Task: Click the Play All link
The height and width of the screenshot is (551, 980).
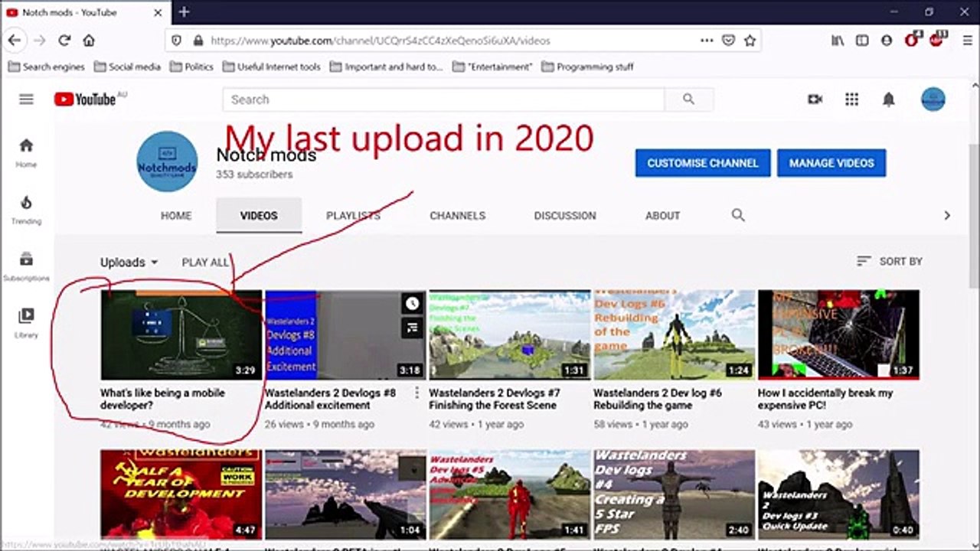Action: [205, 262]
